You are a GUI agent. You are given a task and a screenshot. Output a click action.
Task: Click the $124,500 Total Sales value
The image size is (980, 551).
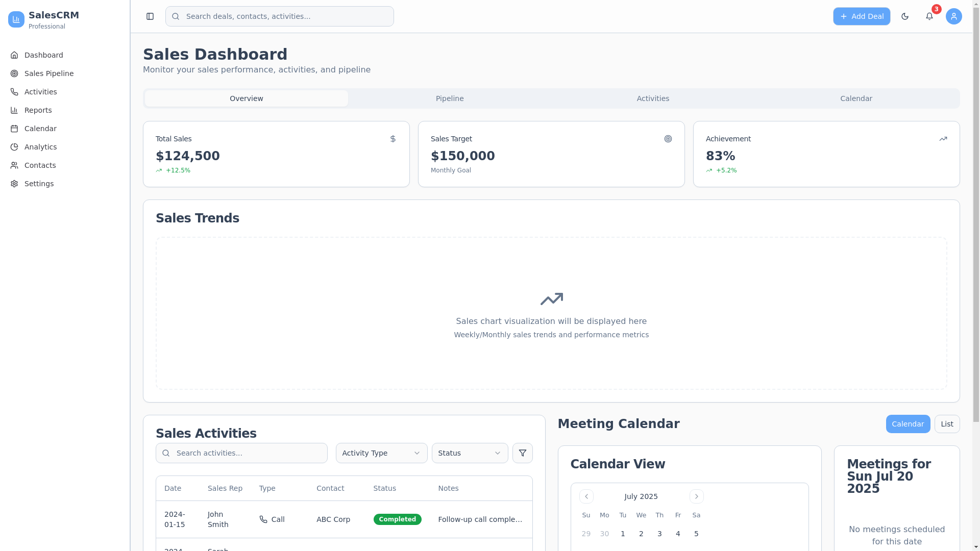(188, 156)
